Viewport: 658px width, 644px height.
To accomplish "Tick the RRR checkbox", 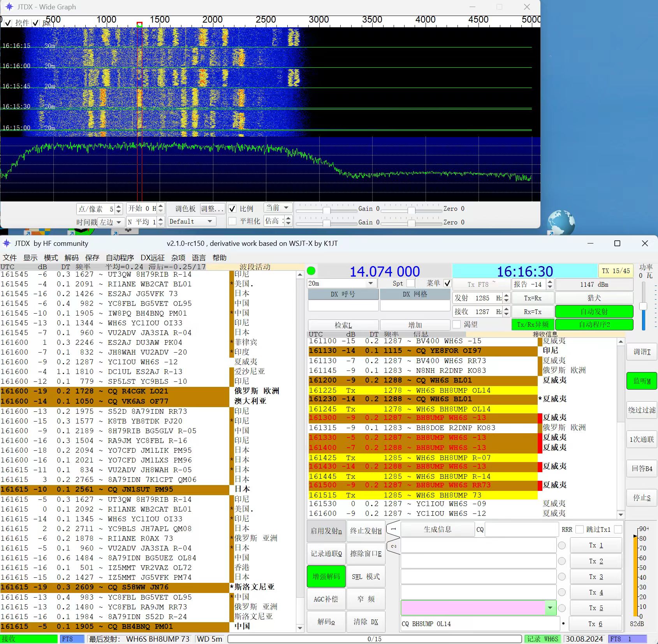I will pyautogui.click(x=579, y=529).
